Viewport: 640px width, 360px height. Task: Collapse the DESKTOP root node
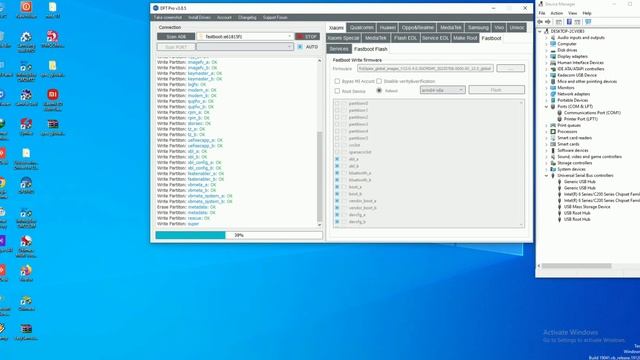pos(540,31)
